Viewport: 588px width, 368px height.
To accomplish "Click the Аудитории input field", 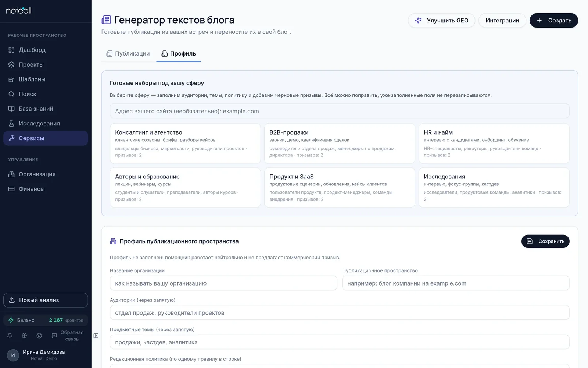I will coord(340,313).
